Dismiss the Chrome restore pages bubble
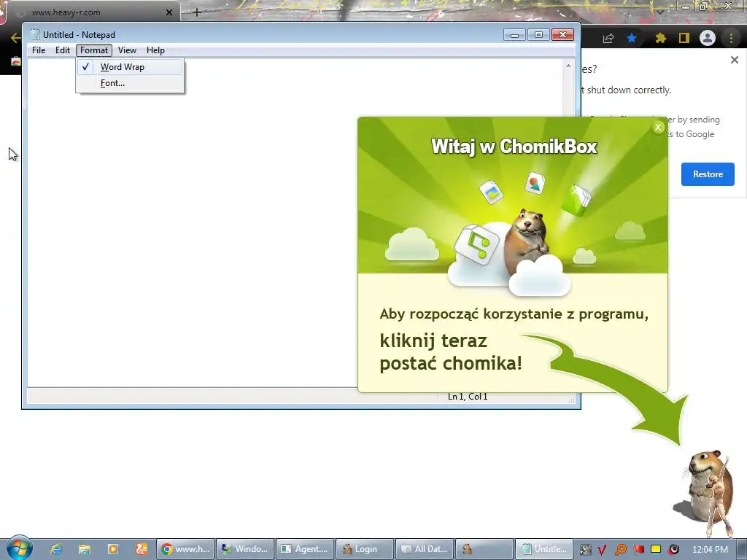 [x=734, y=60]
